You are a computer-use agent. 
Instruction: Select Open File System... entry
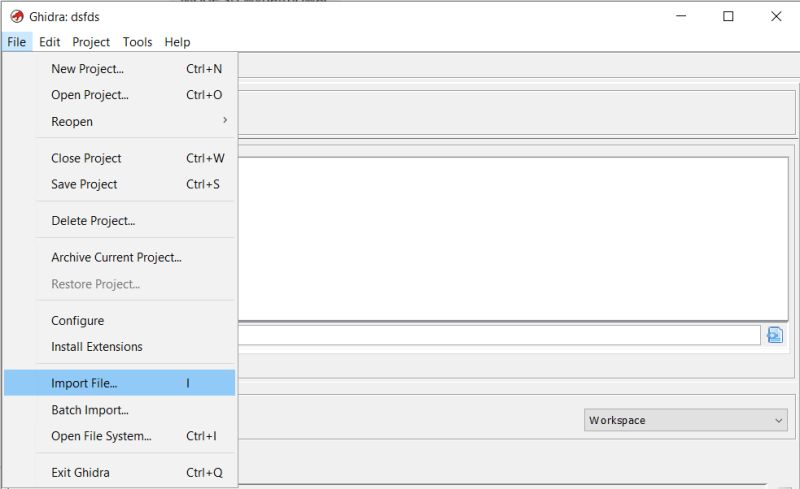(x=119, y=436)
